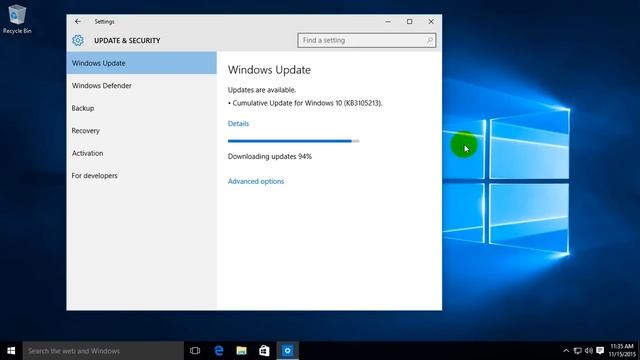640x360 pixels.
Task: Open the Action Center notification icon
Action: click(600, 351)
